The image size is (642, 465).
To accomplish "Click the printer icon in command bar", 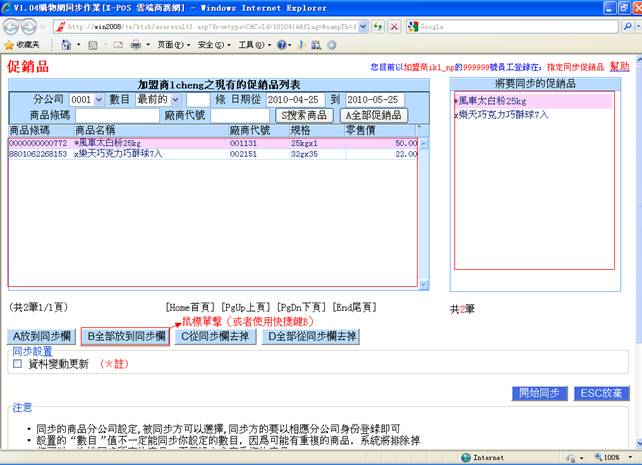I will (136, 45).
